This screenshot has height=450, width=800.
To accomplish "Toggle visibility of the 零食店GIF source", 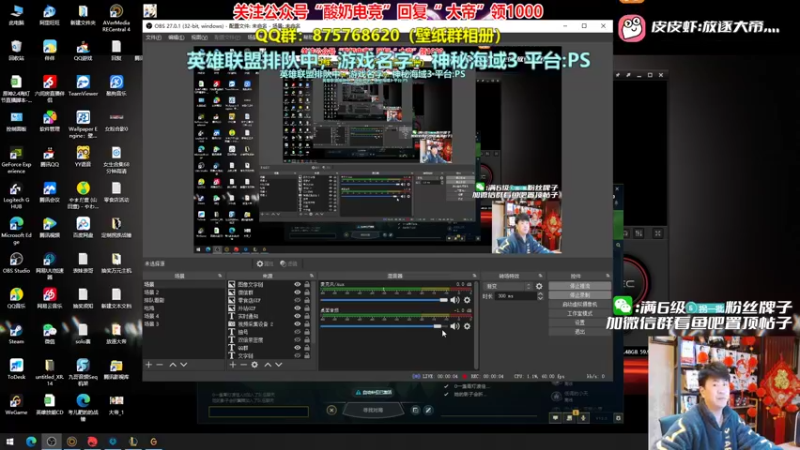I will click(297, 301).
